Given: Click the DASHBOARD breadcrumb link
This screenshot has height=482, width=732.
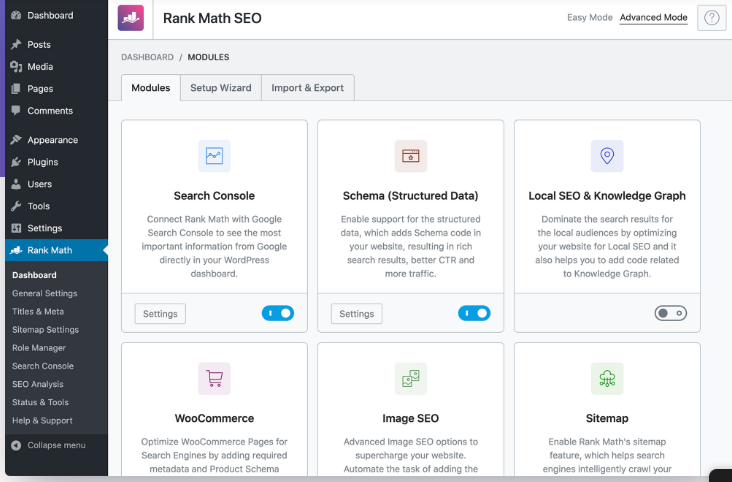Looking at the screenshot, I should 147,57.
